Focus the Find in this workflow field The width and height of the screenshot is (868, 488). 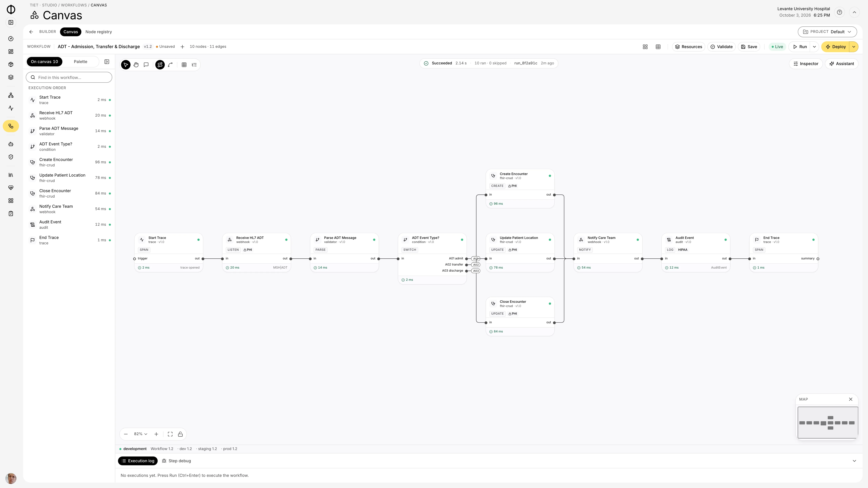pyautogui.click(x=69, y=77)
